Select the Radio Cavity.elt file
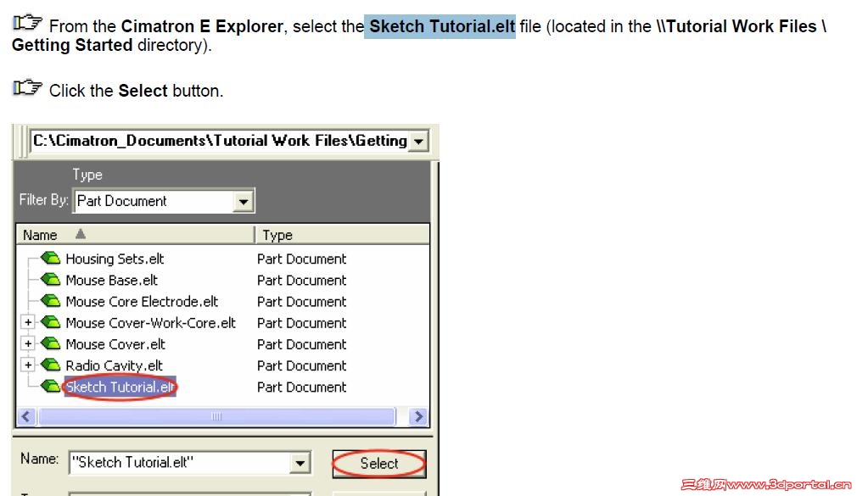Viewport: 868px width, 496px height. (114, 366)
